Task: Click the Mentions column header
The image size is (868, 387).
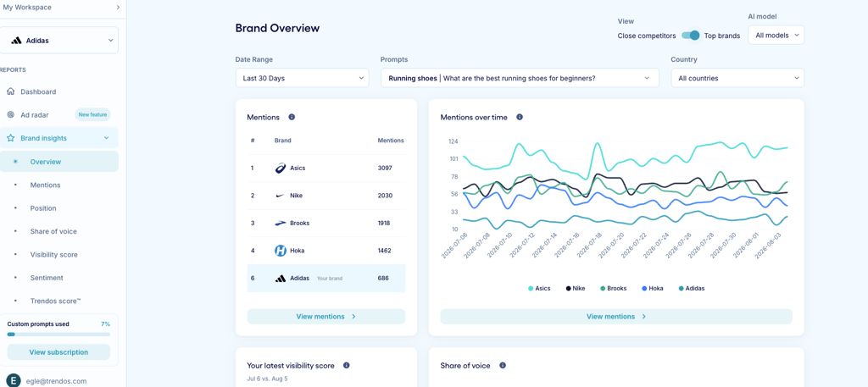Action: click(391, 141)
